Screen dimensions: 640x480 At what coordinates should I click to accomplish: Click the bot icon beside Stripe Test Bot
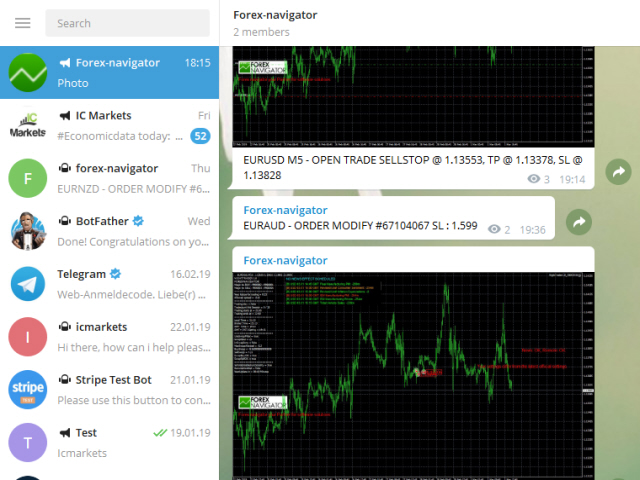point(64,380)
